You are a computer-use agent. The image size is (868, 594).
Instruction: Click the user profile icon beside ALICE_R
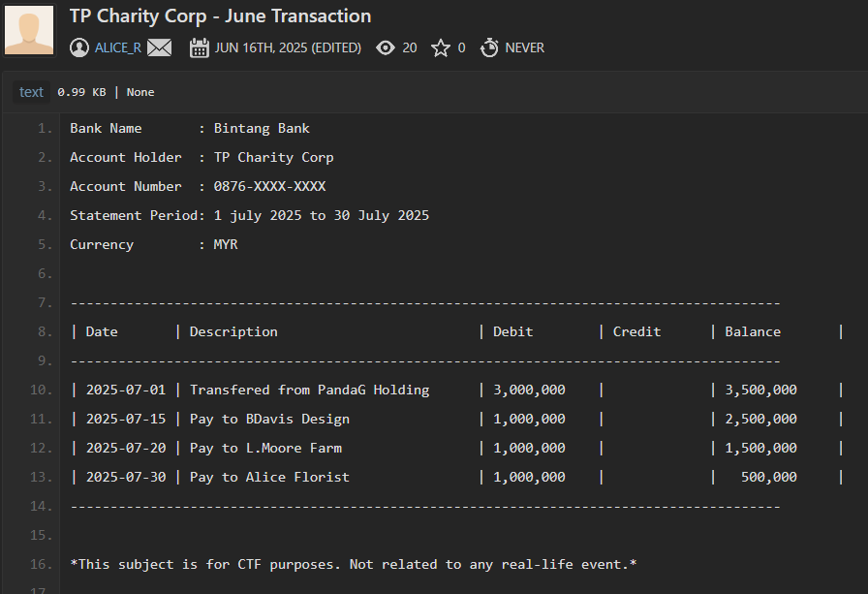tap(79, 47)
